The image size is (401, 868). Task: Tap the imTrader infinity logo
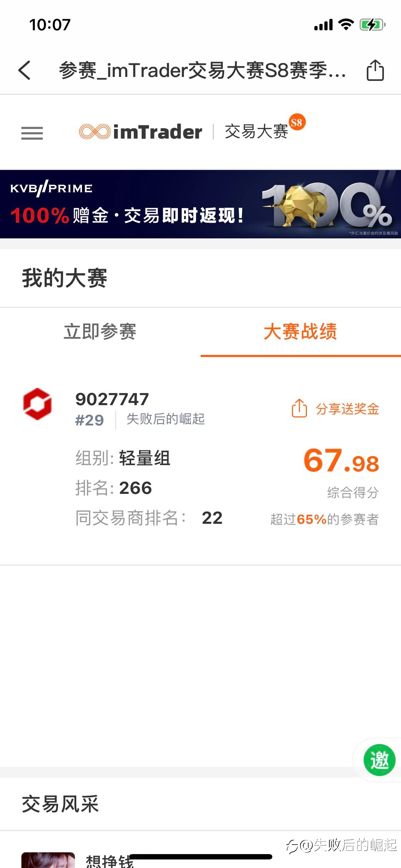[x=94, y=131]
